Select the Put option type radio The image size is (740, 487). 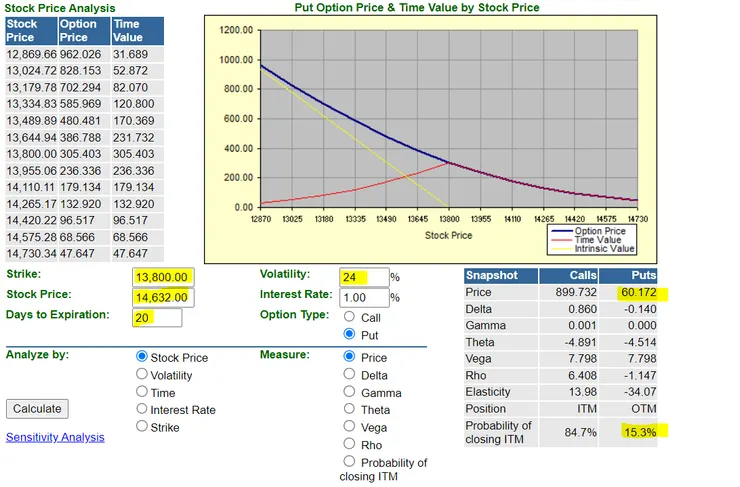coord(349,334)
